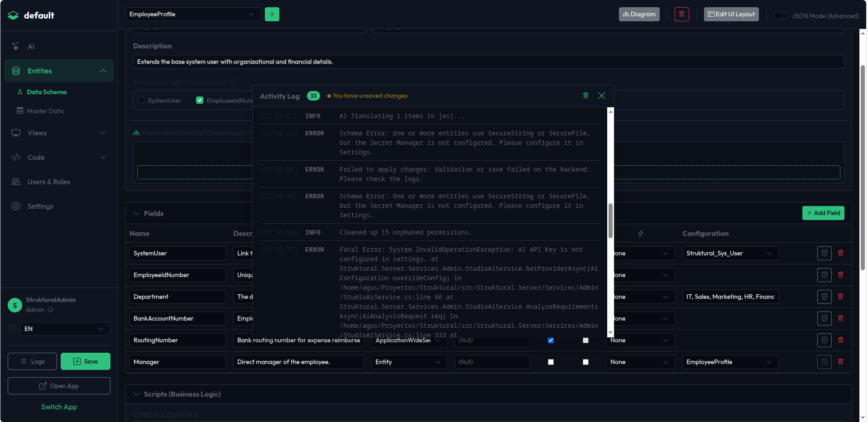The width and height of the screenshot is (868, 422).
Task: Click shield icon in BankAccountNumber row
Action: [825, 318]
